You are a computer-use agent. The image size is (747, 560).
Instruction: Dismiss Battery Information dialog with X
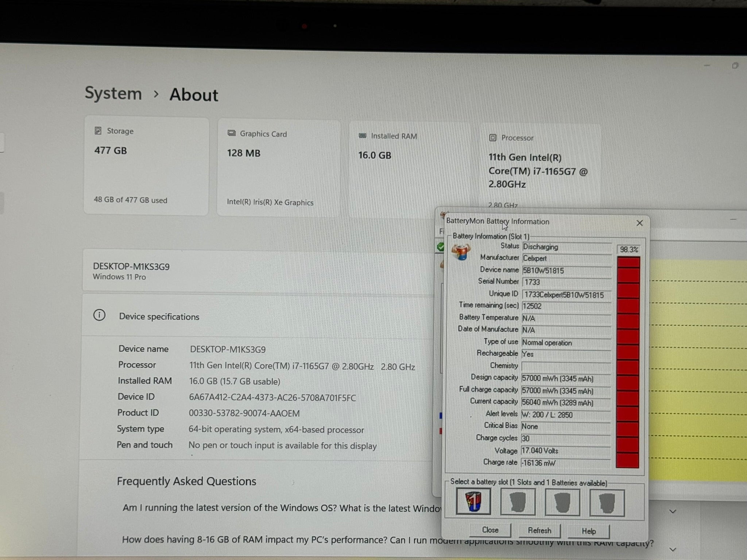pyautogui.click(x=639, y=223)
